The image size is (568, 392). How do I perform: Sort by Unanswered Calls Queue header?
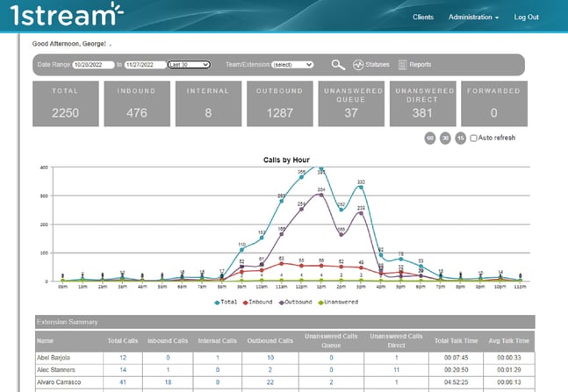[331, 341]
